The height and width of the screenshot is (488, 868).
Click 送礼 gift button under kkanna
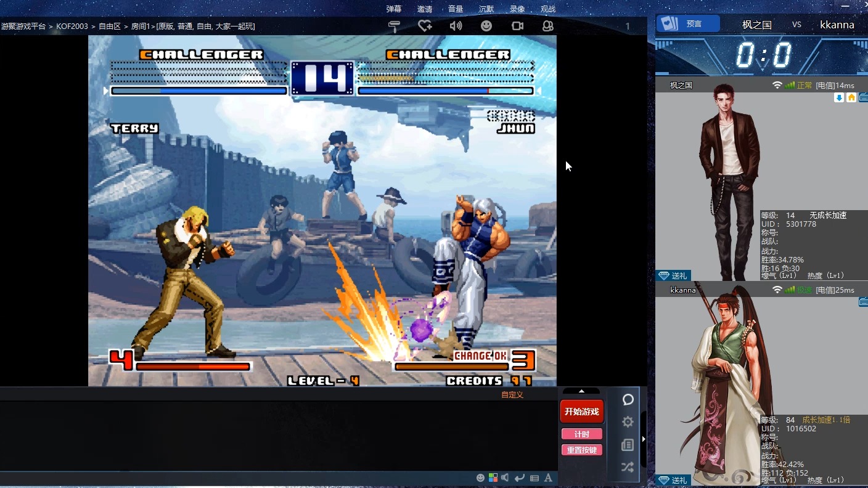(x=673, y=480)
